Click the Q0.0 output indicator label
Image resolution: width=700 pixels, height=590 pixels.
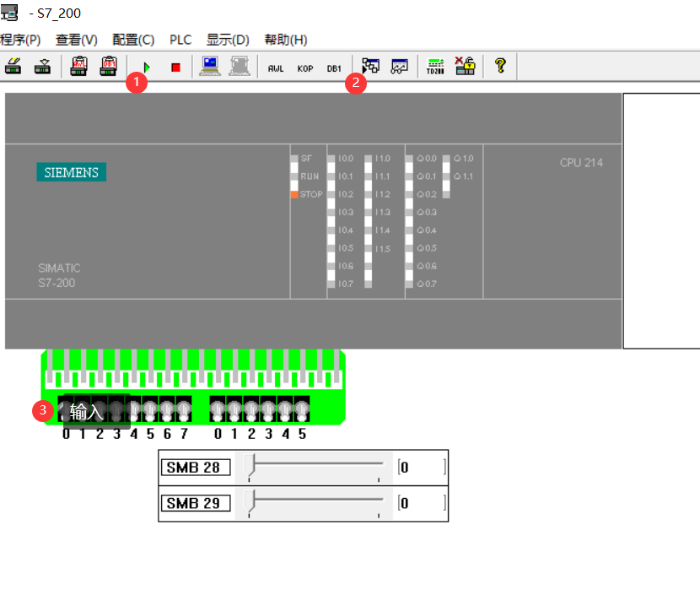tap(427, 159)
